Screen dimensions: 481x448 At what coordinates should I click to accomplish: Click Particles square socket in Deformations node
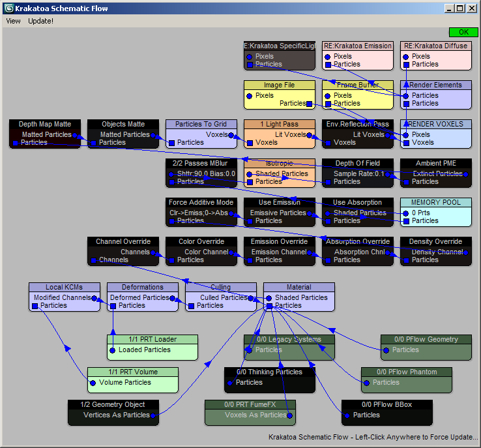113,306
